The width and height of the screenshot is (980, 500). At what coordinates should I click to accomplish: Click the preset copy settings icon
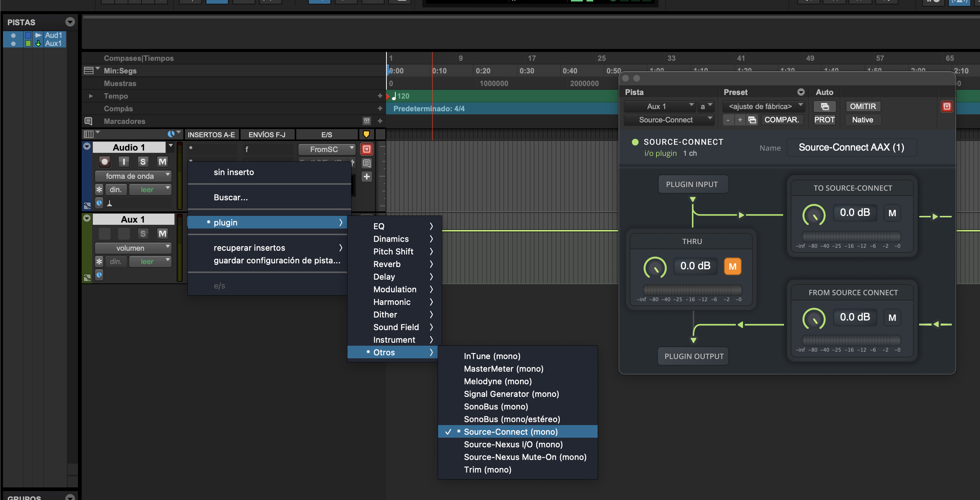[x=752, y=120]
